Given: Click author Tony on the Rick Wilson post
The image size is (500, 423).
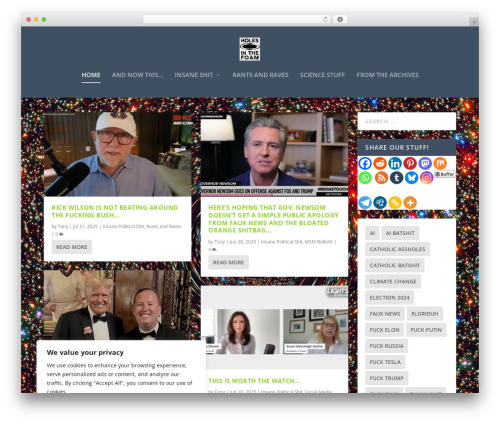Looking at the screenshot, I should (x=63, y=226).
